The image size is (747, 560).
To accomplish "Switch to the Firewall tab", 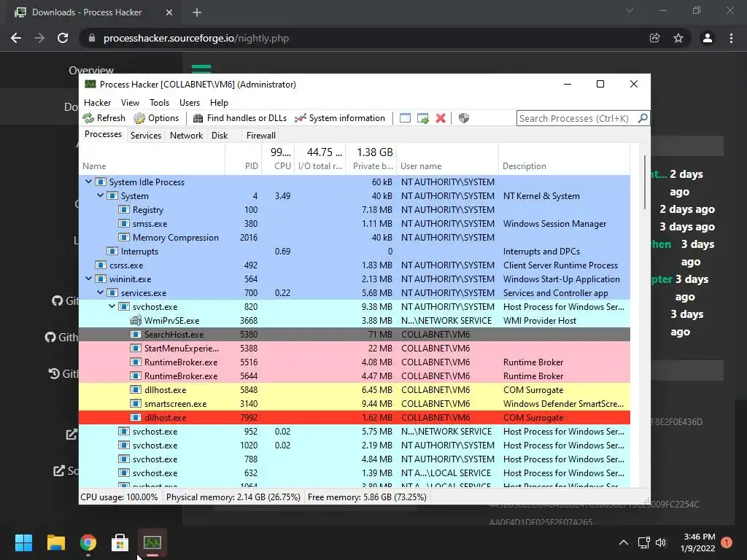I will point(261,135).
